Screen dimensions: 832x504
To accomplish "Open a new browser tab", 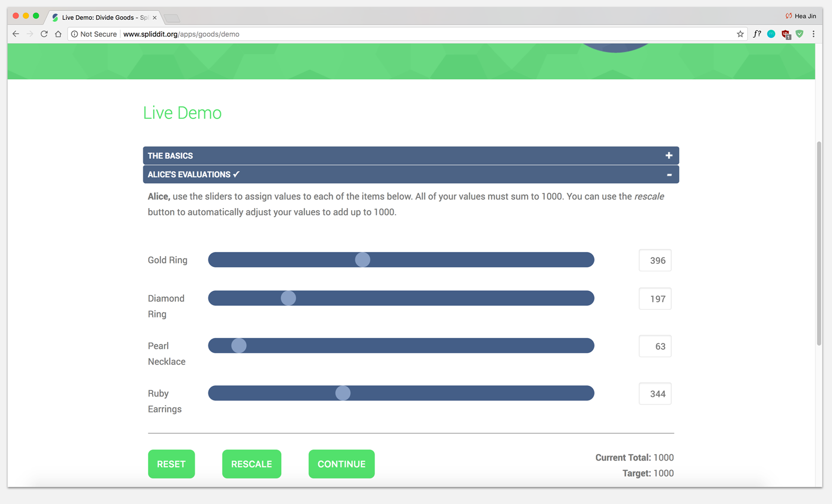I will pyautogui.click(x=172, y=18).
